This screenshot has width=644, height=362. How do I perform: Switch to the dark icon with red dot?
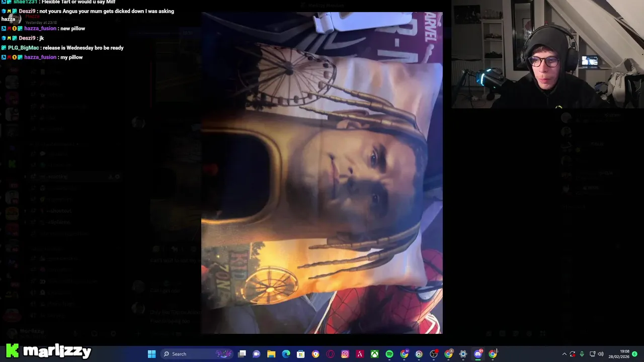(434, 354)
